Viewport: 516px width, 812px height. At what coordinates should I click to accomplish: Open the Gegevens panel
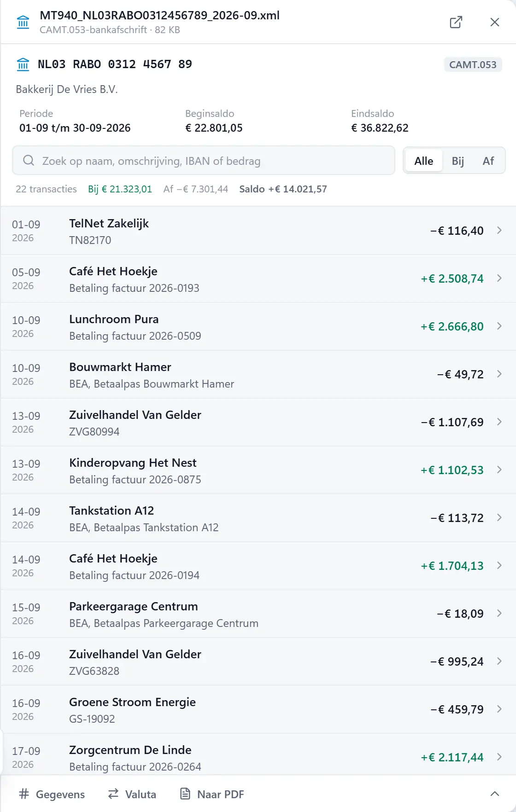(x=52, y=794)
